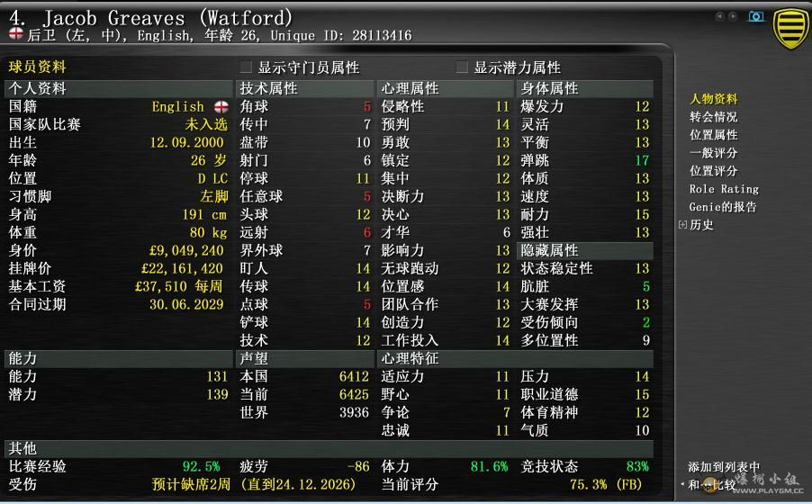The image size is (812, 504).
Task: View Genie的报告
Action: click(722, 207)
